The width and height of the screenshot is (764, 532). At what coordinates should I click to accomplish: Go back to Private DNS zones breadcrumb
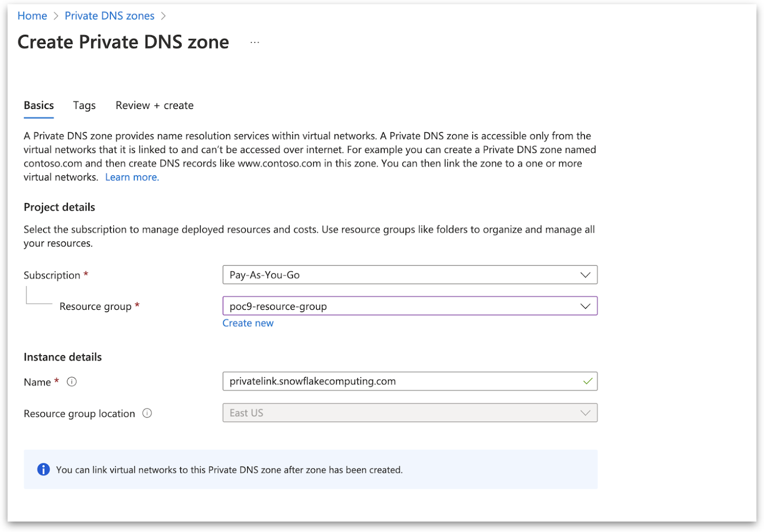coord(109,16)
